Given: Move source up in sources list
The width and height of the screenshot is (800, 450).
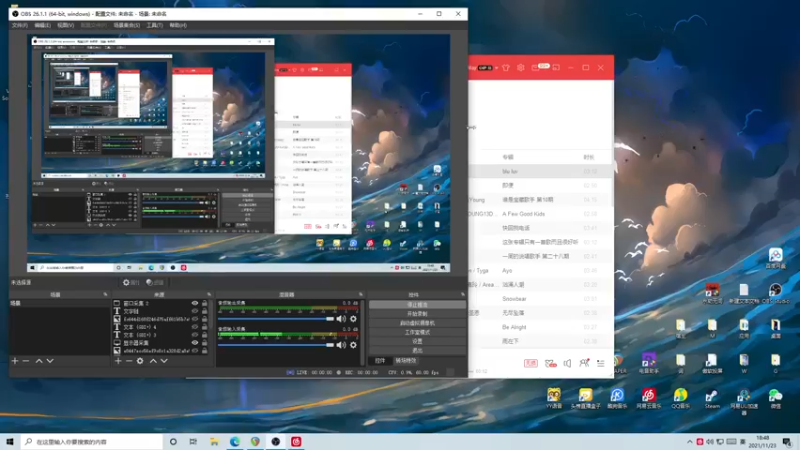Looking at the screenshot, I should [x=153, y=361].
